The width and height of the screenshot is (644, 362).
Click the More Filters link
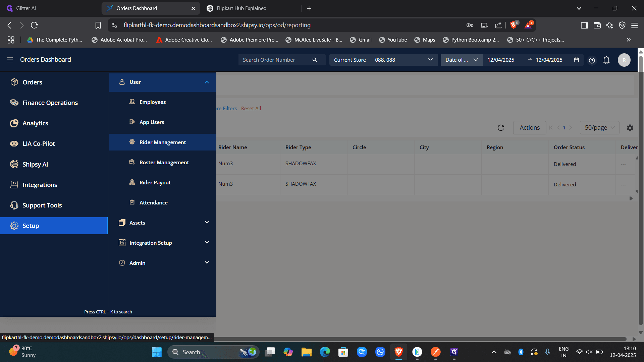click(227, 108)
